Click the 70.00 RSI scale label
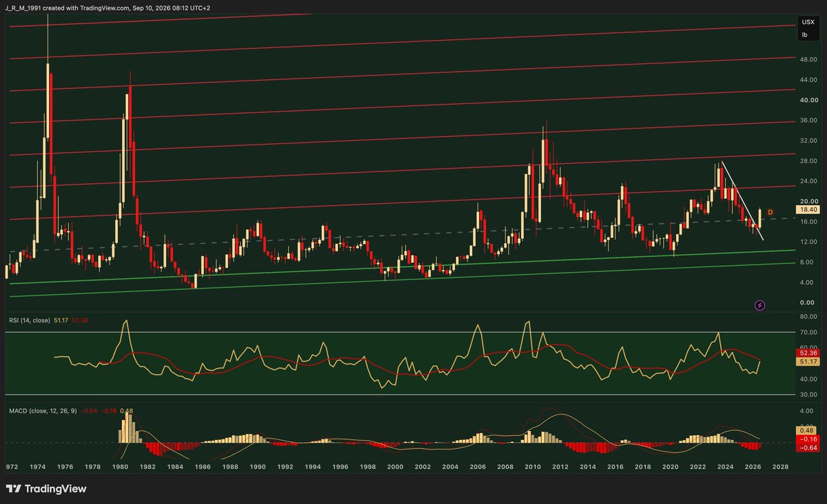The image size is (827, 504). (808, 333)
